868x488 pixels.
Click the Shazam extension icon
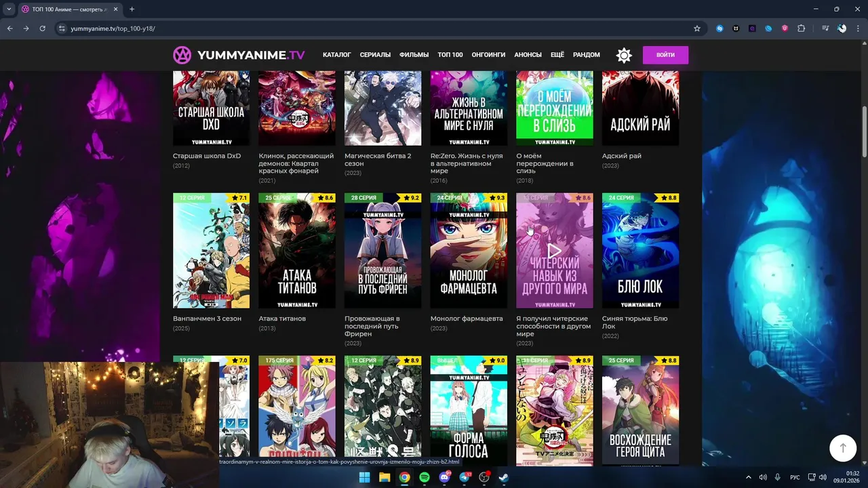tap(720, 28)
